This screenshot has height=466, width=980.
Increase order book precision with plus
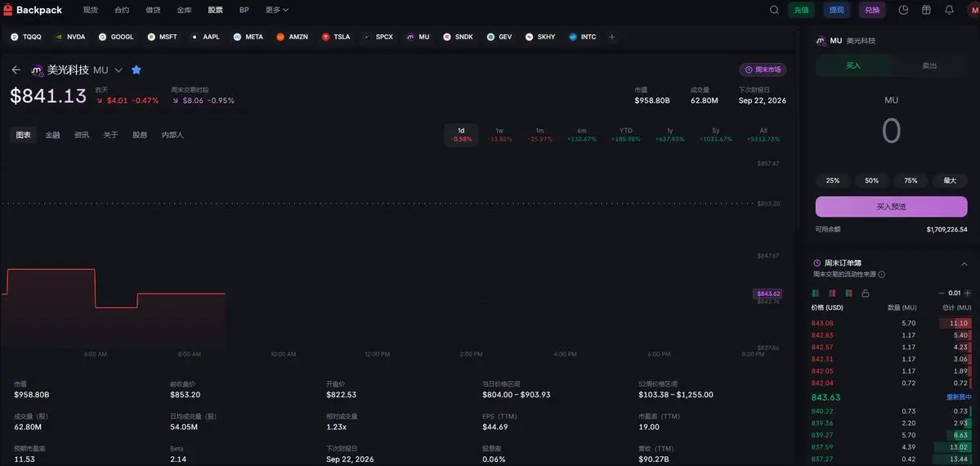pos(969,293)
